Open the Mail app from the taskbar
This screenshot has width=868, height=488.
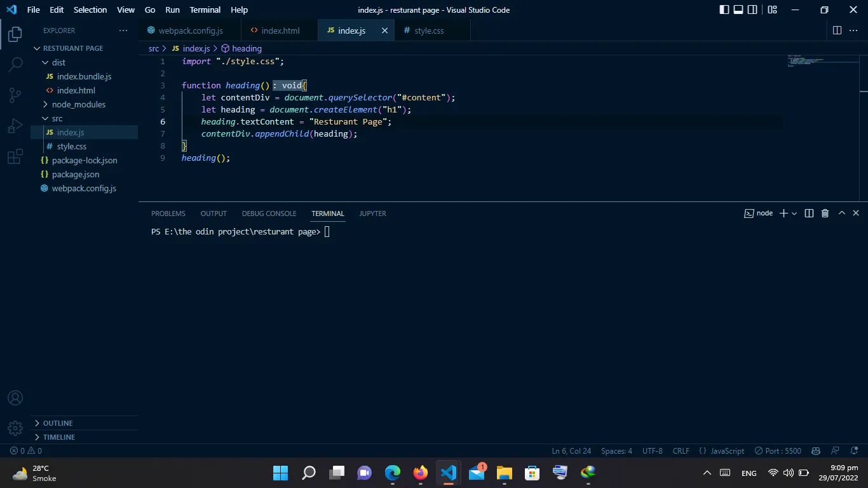[x=477, y=473]
